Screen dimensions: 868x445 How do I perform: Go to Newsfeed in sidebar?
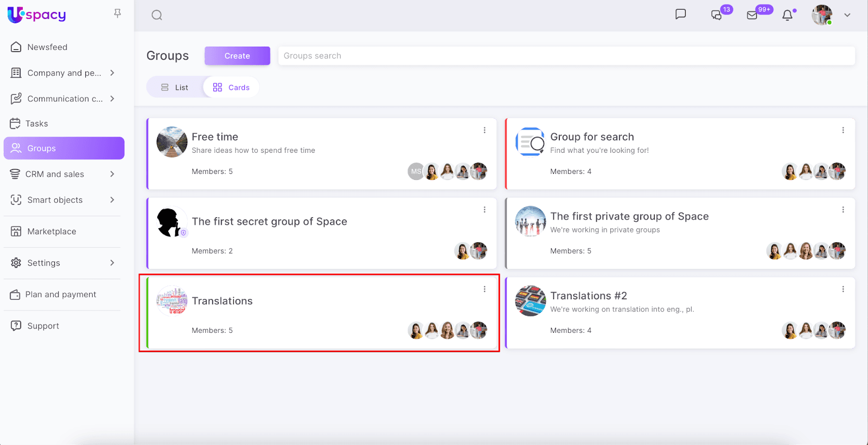point(47,47)
